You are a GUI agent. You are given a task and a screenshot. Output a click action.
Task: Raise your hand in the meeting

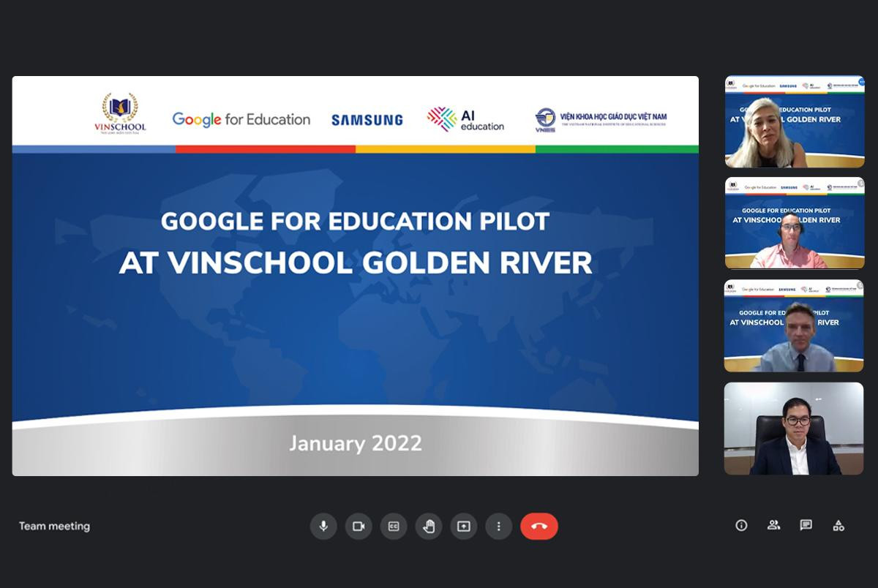(x=429, y=526)
